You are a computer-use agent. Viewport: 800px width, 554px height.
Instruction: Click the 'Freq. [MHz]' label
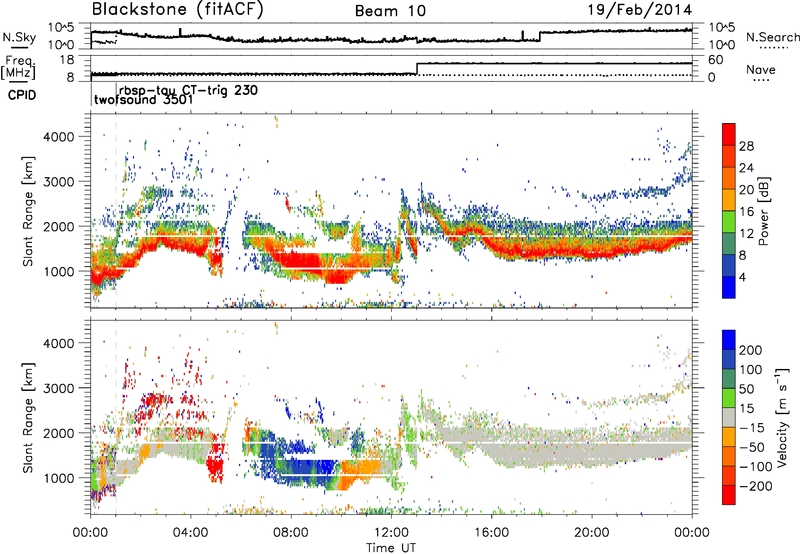[18, 67]
